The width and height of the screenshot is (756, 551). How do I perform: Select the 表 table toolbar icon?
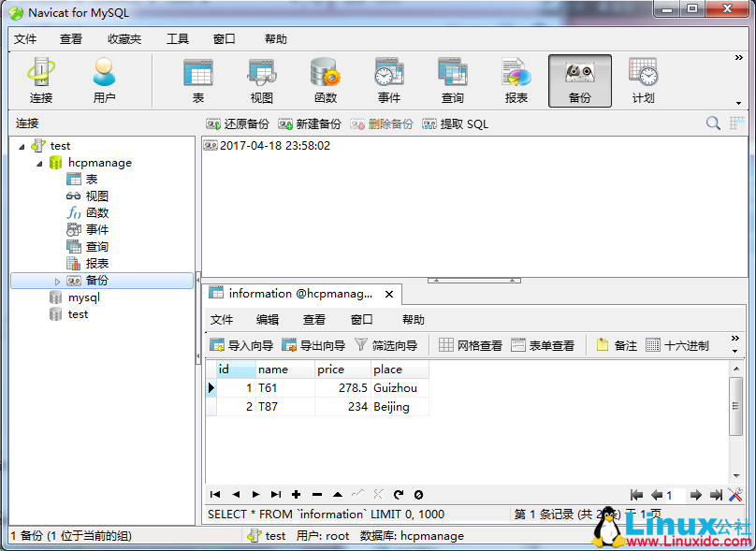click(198, 80)
